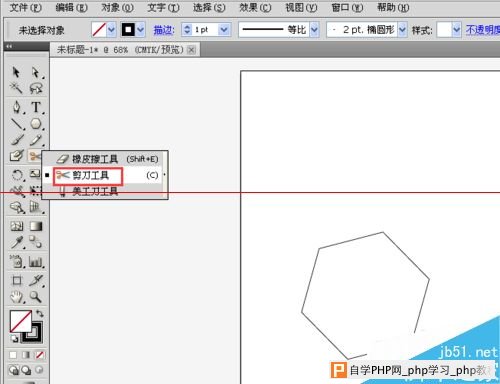Click the Scissors tool icon in toolbox

click(x=34, y=155)
